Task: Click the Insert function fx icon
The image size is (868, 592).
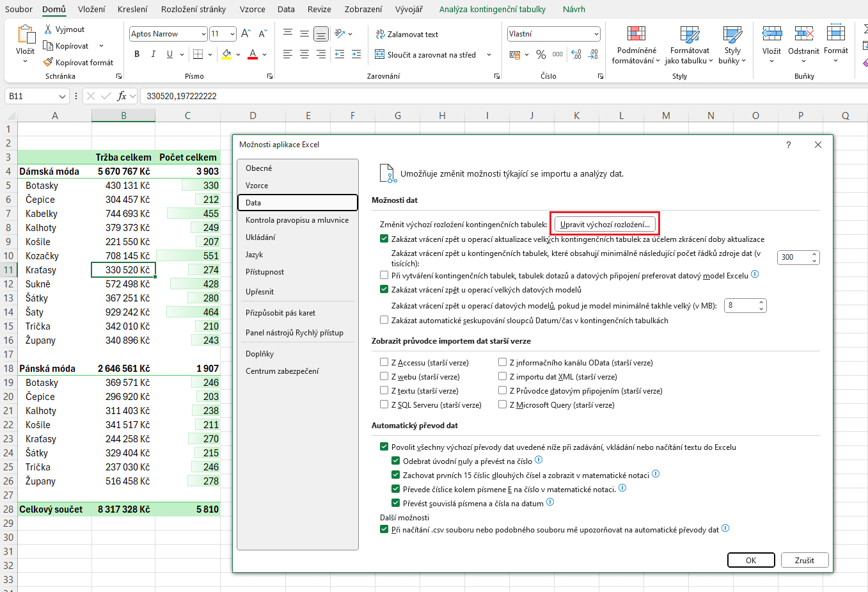Action: tap(122, 96)
